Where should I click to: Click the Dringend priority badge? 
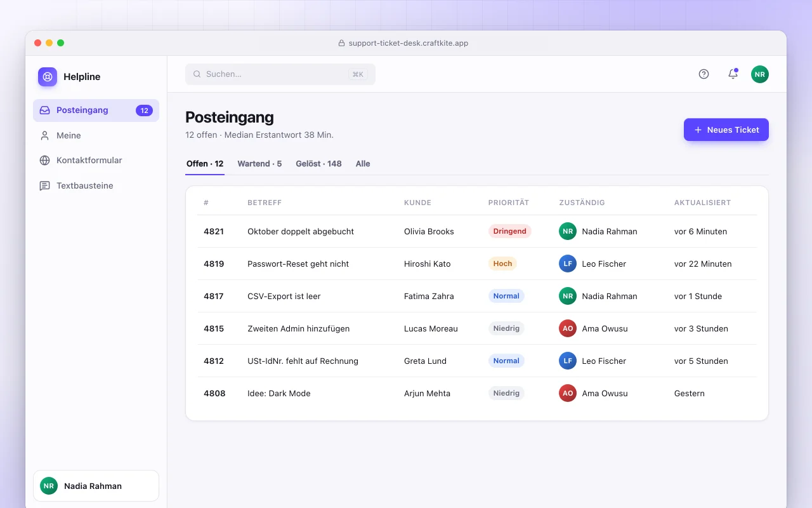tap(510, 231)
